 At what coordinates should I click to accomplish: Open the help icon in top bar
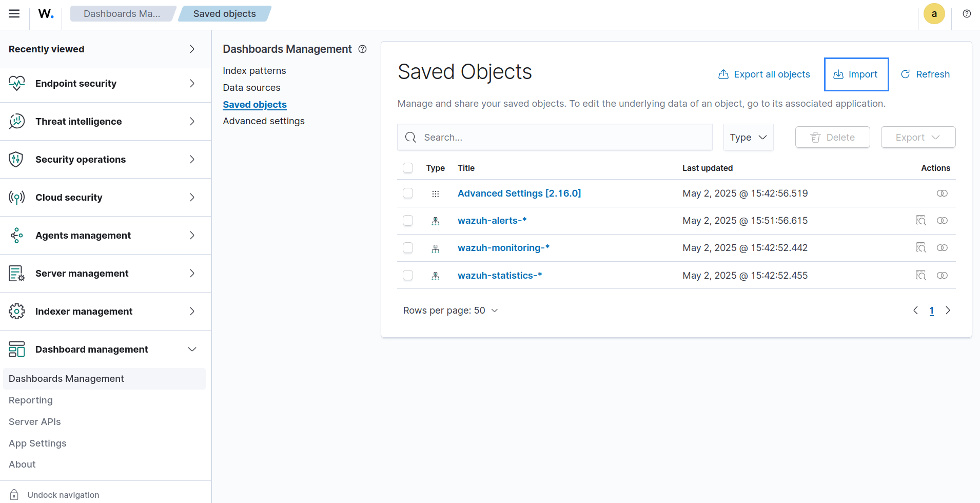pos(967,14)
